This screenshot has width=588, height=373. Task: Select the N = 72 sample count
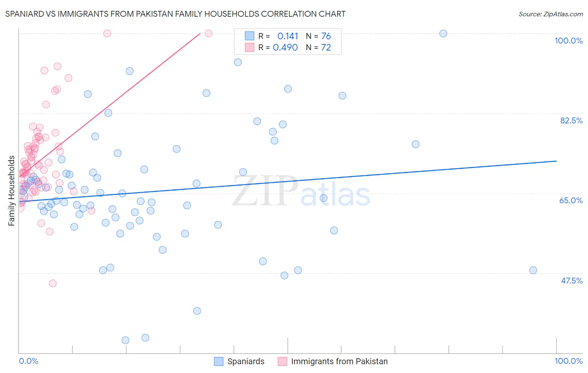[318, 47]
